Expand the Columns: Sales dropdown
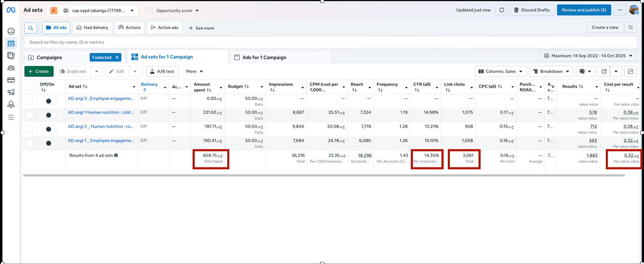The image size is (644, 264). (x=501, y=71)
